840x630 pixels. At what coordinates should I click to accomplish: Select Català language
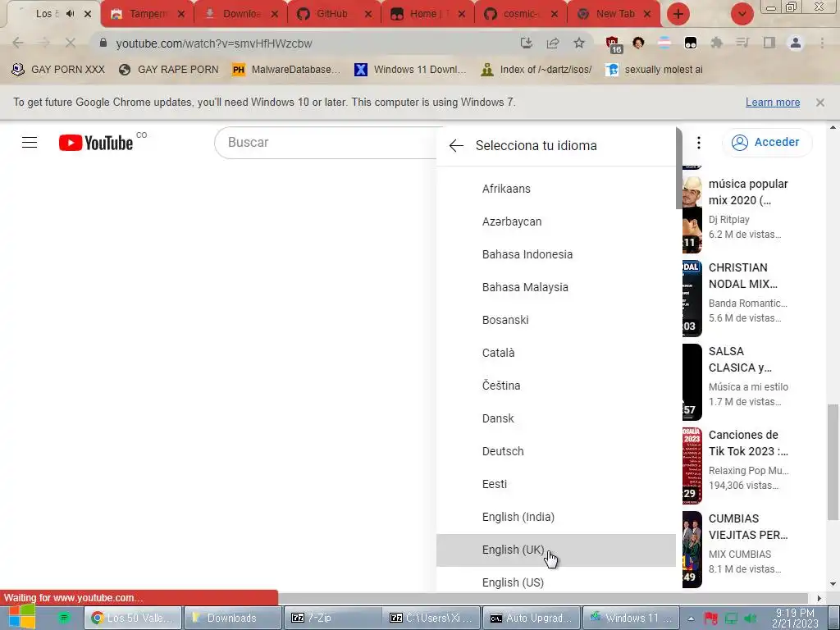pos(556,353)
